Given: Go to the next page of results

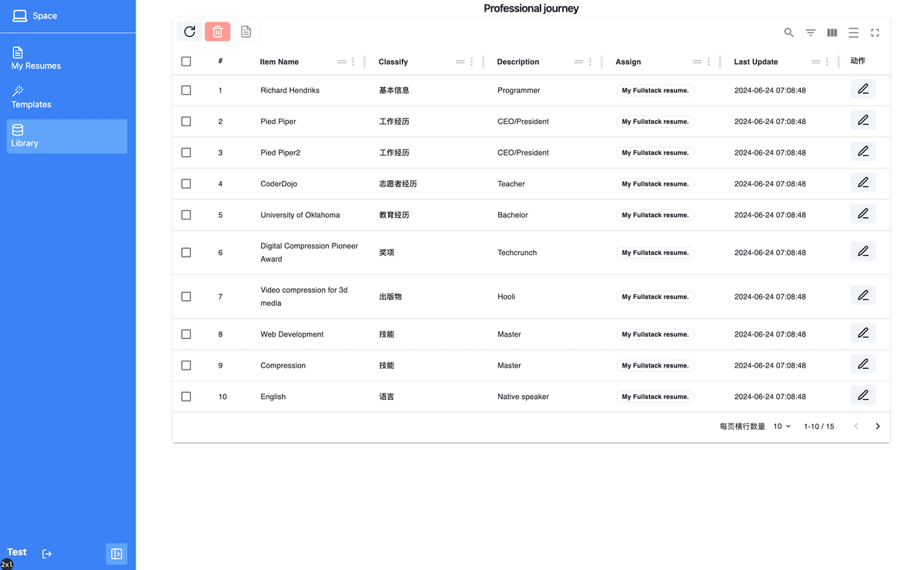Looking at the screenshot, I should (877, 427).
